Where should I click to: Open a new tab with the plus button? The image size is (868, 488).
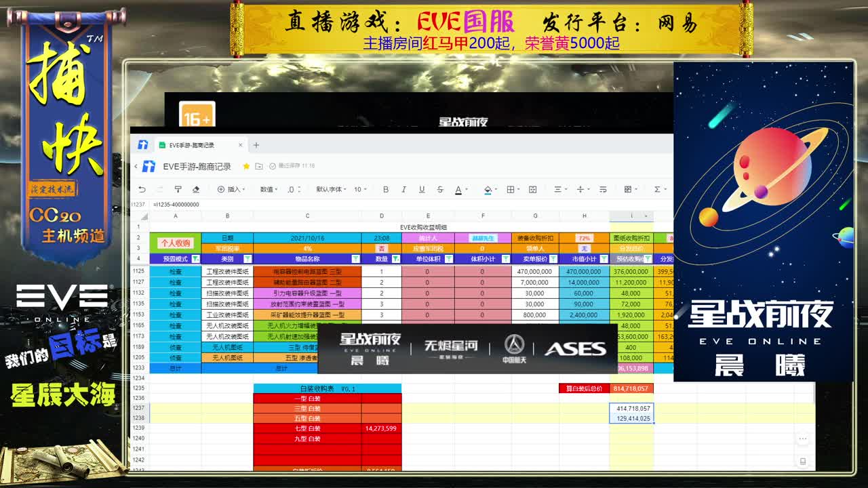coord(256,145)
